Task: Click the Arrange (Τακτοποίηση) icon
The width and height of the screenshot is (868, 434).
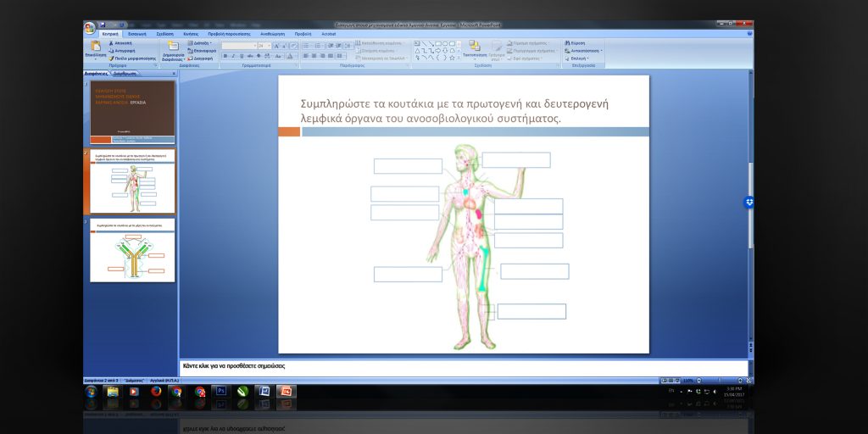Action: (x=474, y=46)
